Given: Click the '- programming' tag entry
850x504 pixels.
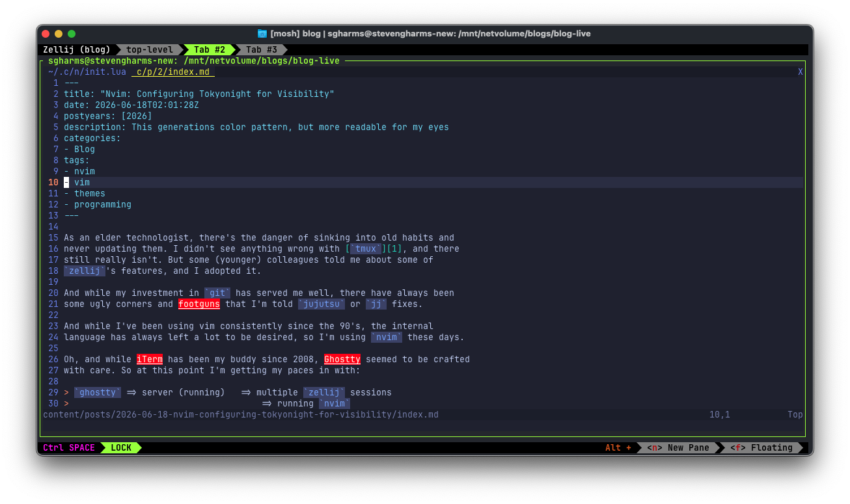Looking at the screenshot, I should click(x=98, y=204).
